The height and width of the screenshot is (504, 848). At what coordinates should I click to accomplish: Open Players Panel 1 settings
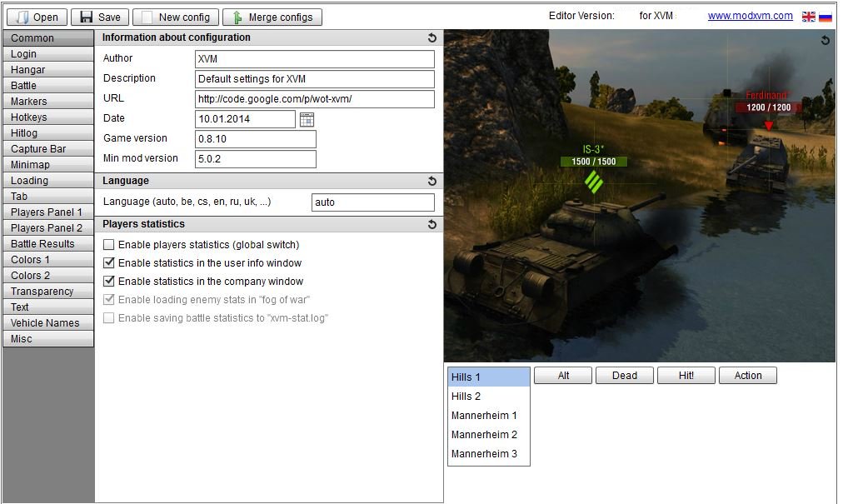(x=48, y=212)
